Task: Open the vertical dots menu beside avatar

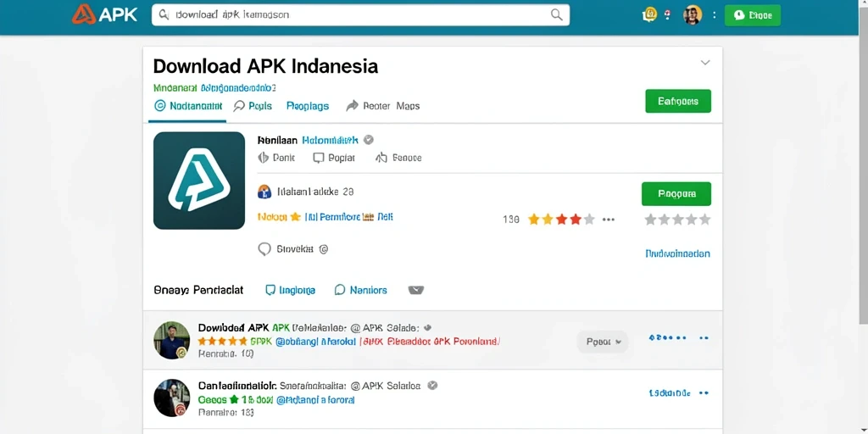Action: coord(714,15)
